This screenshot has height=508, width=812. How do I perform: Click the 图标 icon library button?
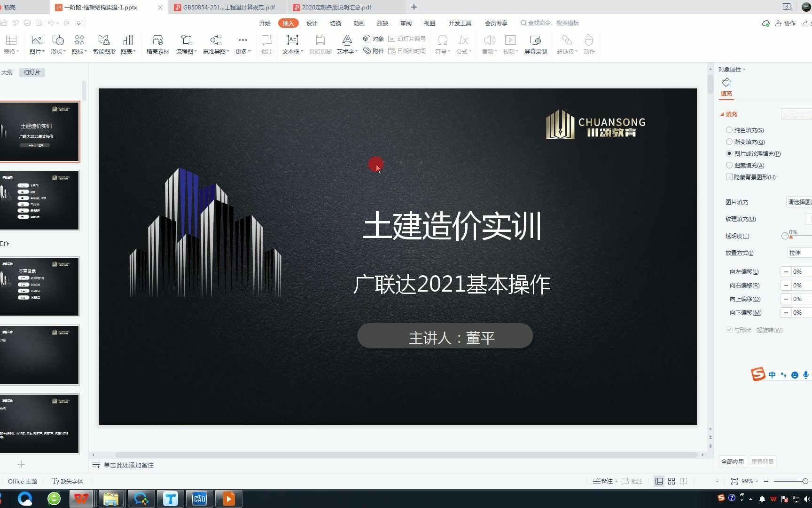(x=79, y=45)
